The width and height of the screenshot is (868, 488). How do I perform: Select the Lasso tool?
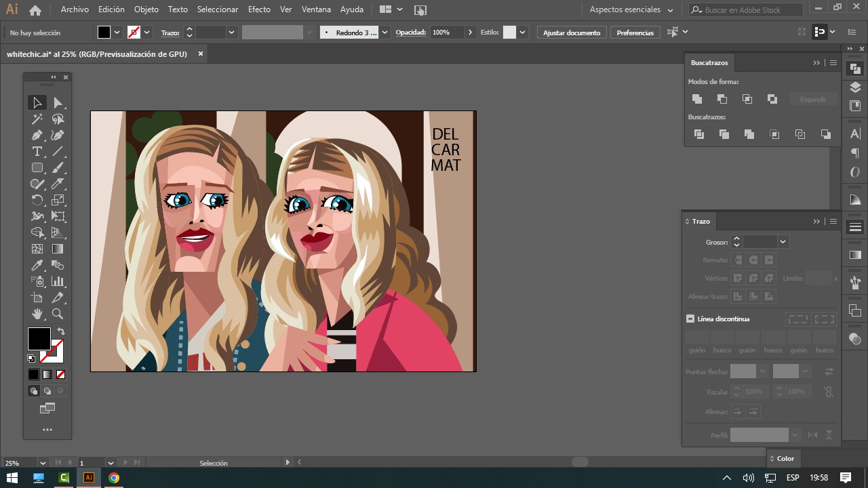58,119
